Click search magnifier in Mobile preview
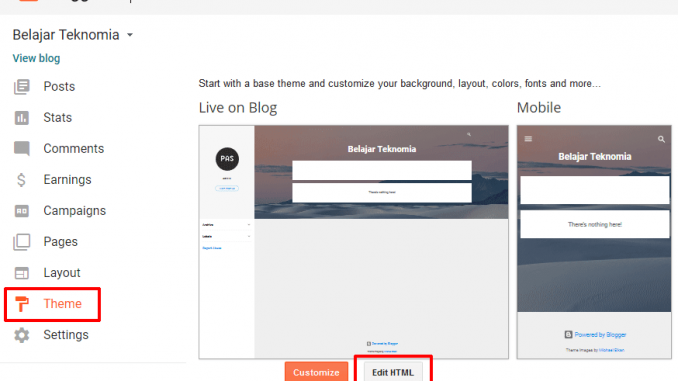 point(661,139)
